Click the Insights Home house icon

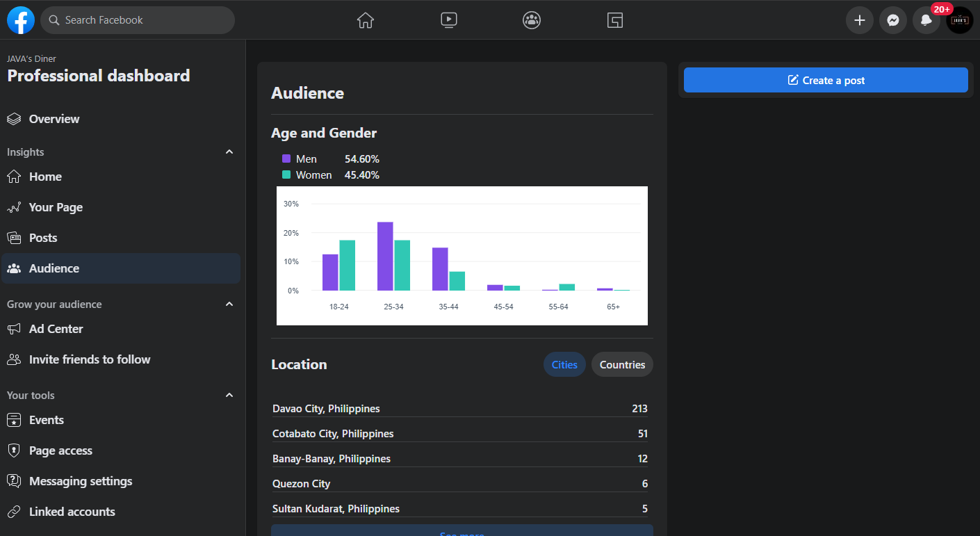click(14, 177)
